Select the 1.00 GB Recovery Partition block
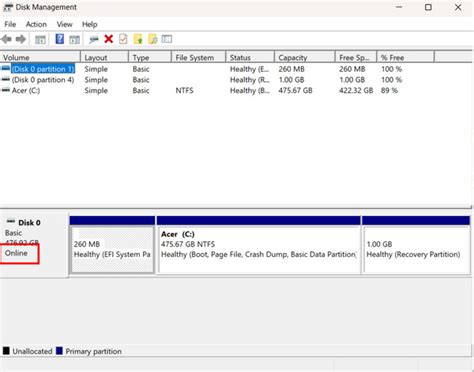Image resolution: width=474 pixels, height=372 pixels. coord(417,249)
